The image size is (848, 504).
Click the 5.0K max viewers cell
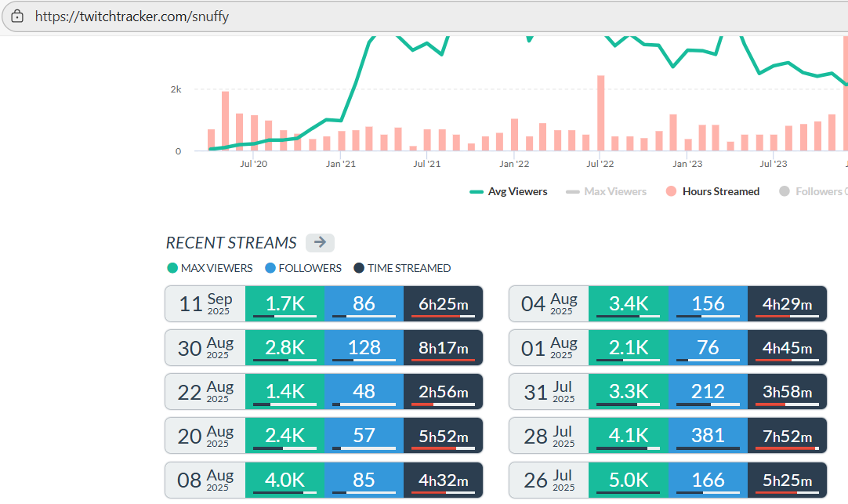coord(629,480)
